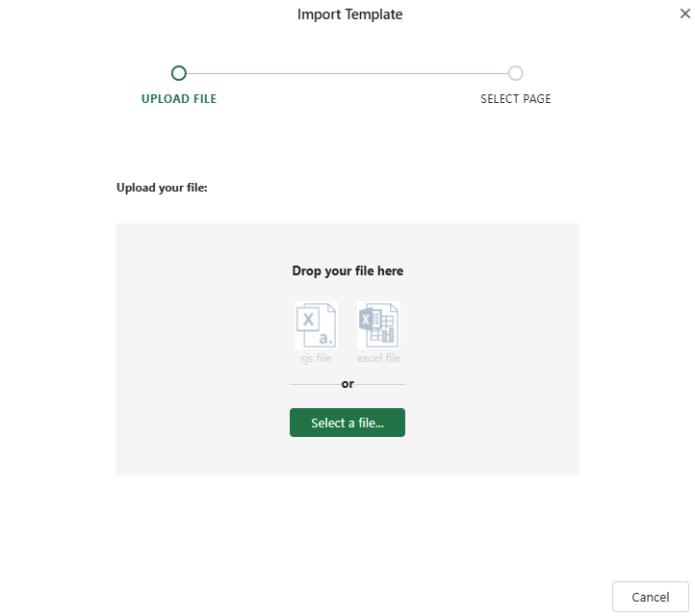Click the excel file icon
This screenshot has width=695, height=616.
[x=378, y=324]
